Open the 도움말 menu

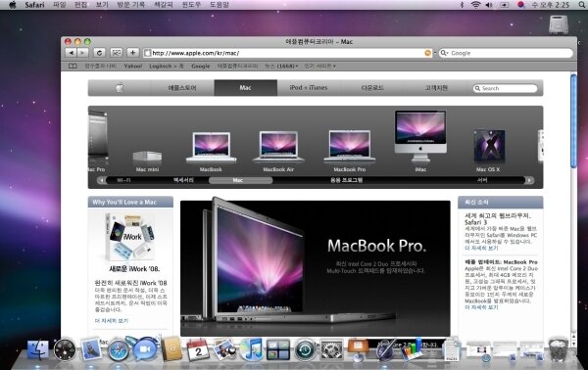pyautogui.click(x=219, y=5)
